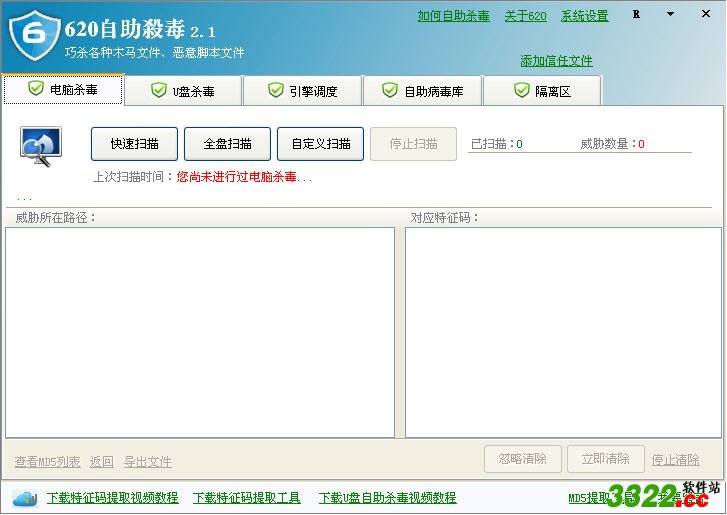Click the 忽略清除 button
Image resolution: width=727 pixels, height=515 pixels.
(x=523, y=459)
